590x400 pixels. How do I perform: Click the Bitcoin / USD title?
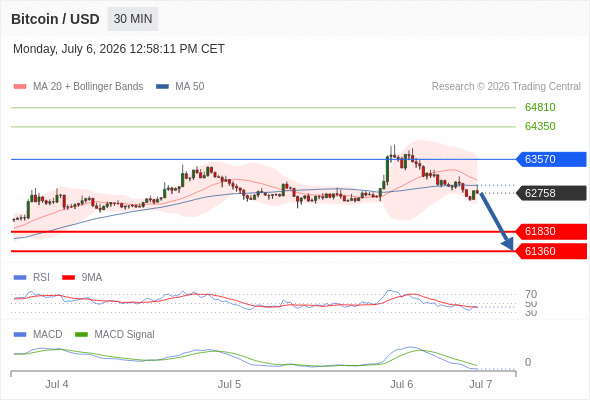click(55, 19)
